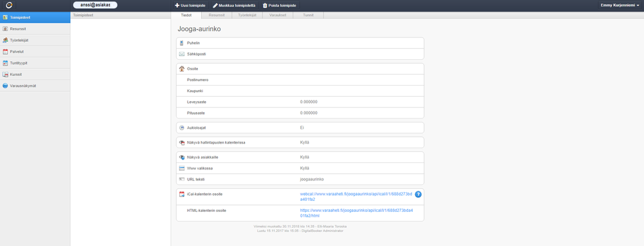Click the anssi@asiakas account badge
Image resolution: width=644 pixels, height=246 pixels.
[x=95, y=5]
